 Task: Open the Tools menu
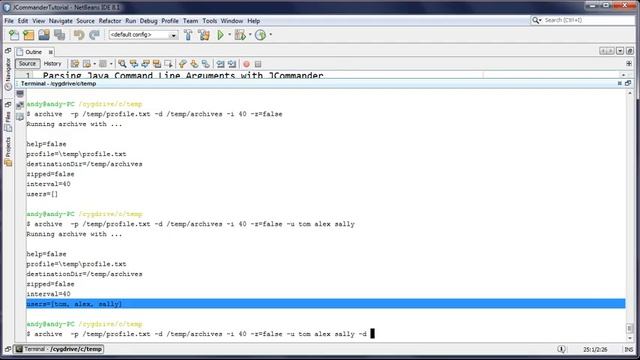tap(210, 21)
